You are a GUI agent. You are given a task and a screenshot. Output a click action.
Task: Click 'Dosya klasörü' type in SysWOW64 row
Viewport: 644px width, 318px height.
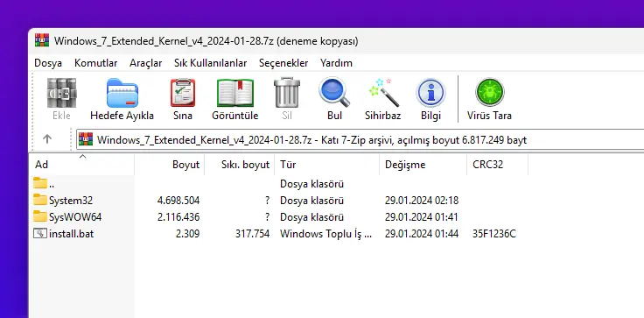pos(311,216)
